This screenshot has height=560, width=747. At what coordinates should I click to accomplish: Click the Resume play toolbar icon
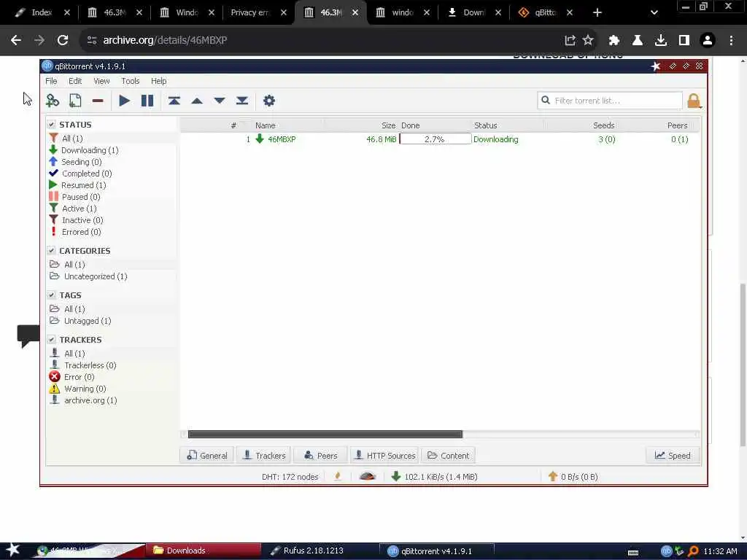(124, 101)
